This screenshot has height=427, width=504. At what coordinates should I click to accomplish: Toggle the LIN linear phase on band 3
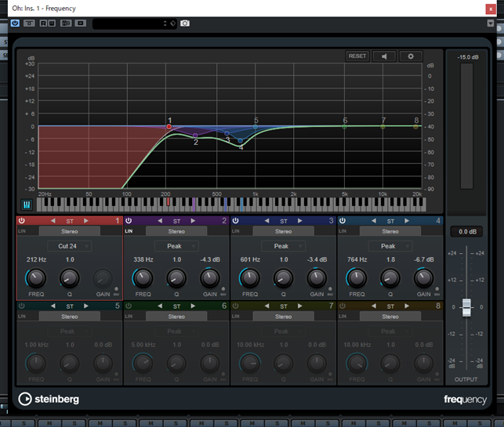235,232
